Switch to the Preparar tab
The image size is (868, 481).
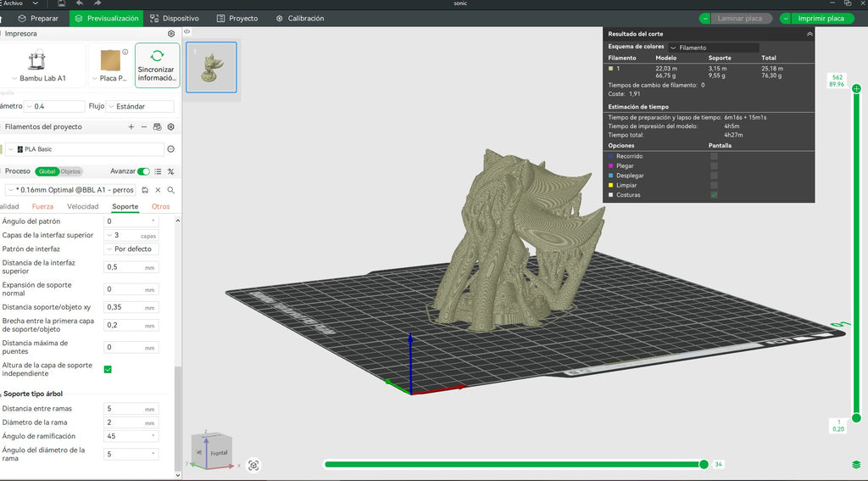point(38,19)
